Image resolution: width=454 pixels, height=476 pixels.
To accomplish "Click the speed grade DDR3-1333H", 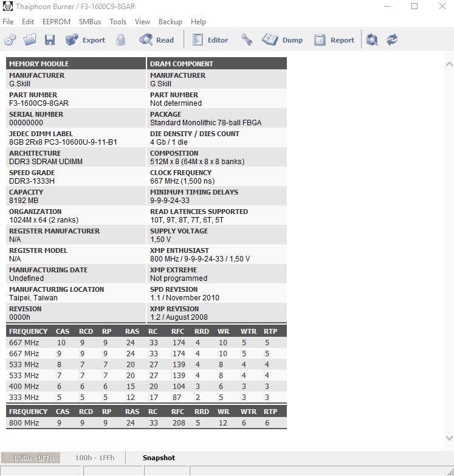I will click(x=32, y=181).
